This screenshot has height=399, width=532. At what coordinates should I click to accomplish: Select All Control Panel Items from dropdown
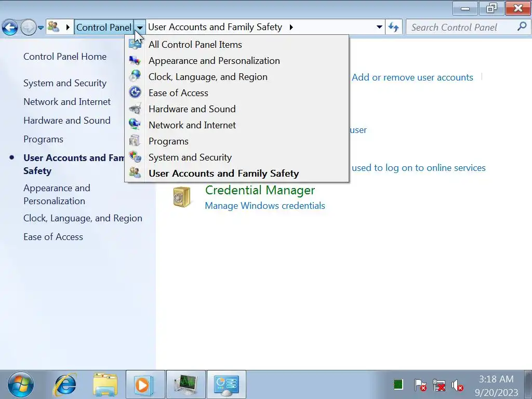pyautogui.click(x=237, y=45)
